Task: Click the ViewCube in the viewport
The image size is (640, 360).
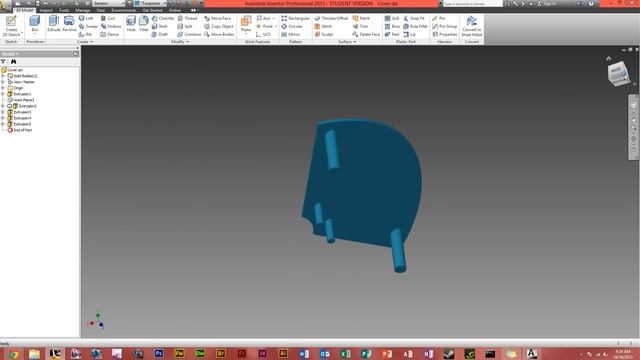Action: 618,73
